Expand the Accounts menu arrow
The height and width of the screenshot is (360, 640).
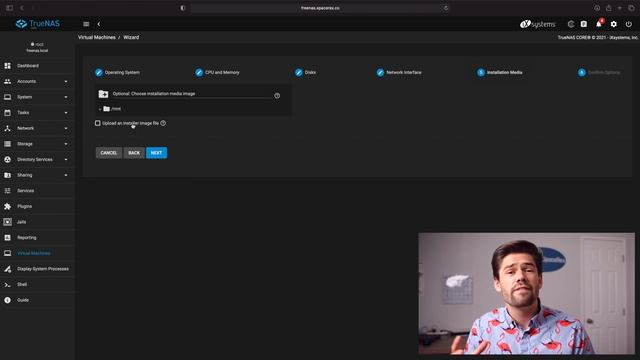66,82
